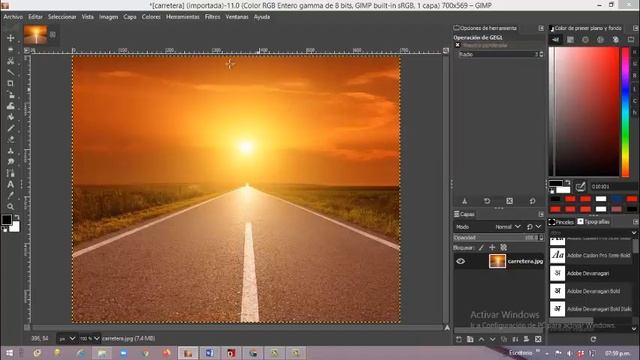640x360 pixels.
Task: Open the Capa menu
Action: coord(130,17)
